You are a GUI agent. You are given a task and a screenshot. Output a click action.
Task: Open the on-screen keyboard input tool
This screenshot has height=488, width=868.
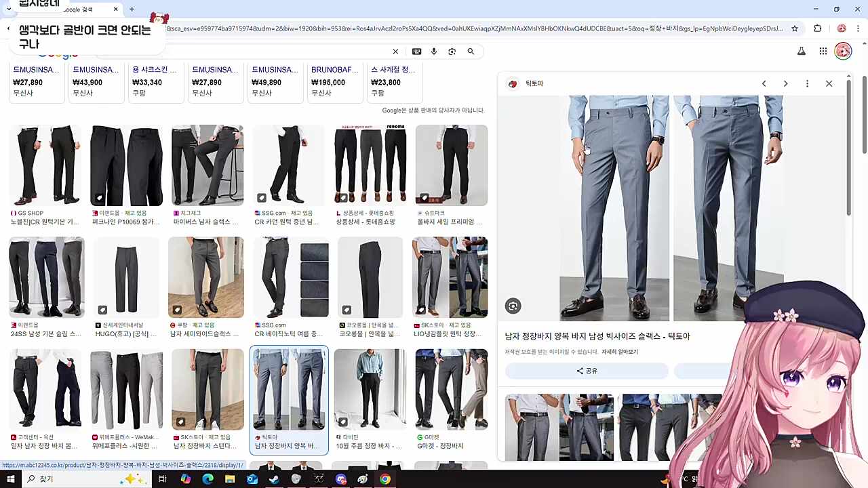coord(416,52)
